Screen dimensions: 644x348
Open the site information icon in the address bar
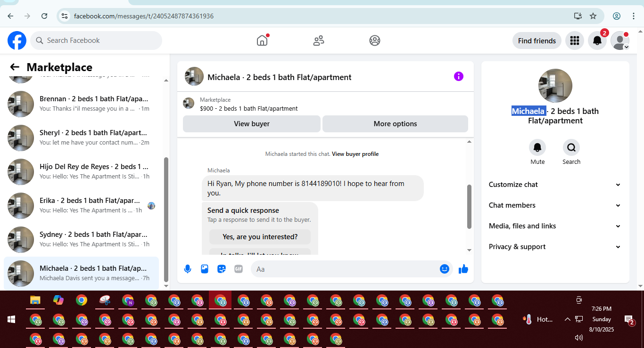click(x=65, y=16)
